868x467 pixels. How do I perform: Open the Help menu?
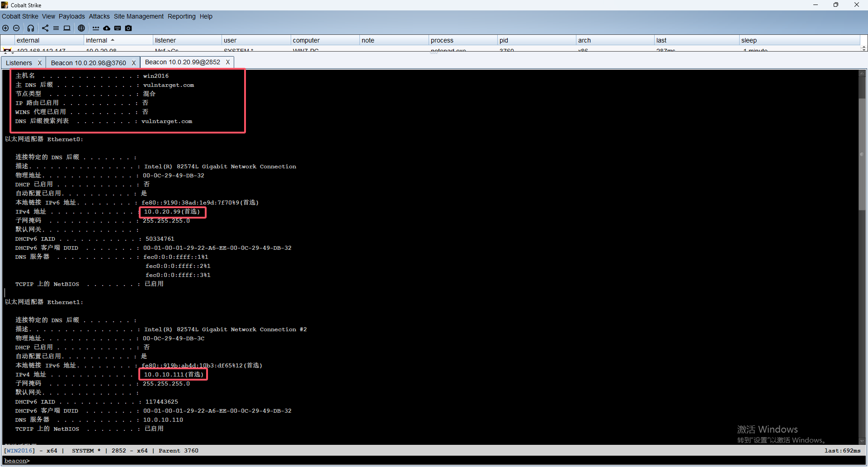206,16
